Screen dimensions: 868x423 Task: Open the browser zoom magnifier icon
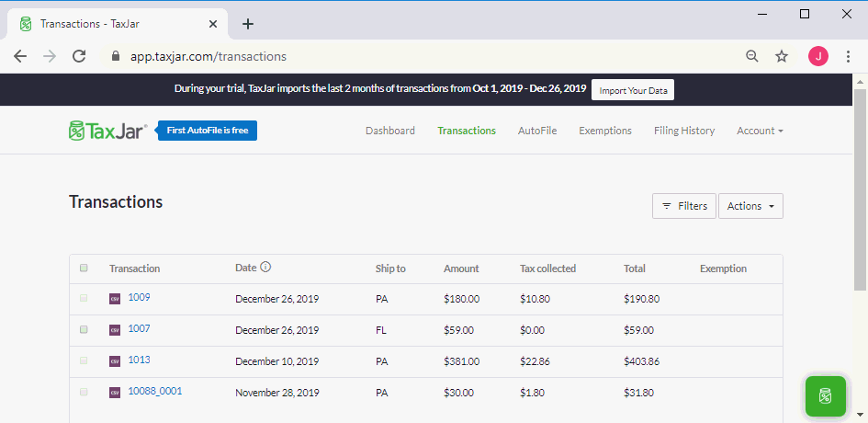[x=752, y=56]
